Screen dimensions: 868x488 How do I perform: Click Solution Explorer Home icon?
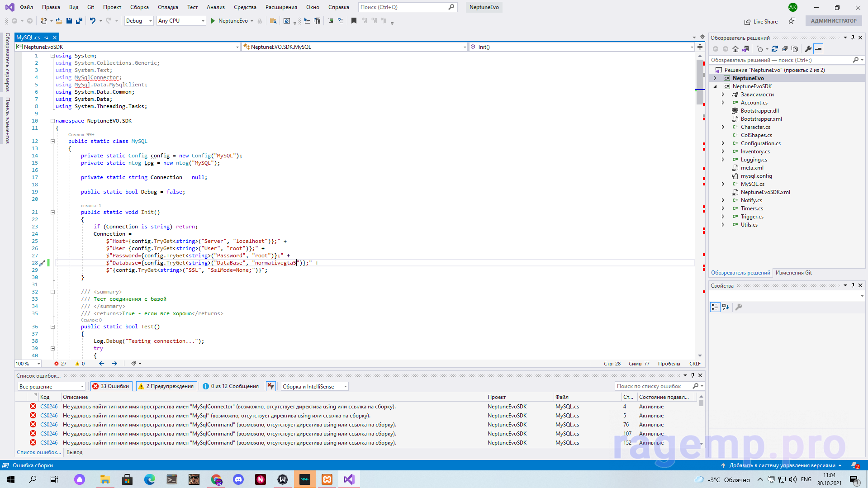(x=735, y=49)
